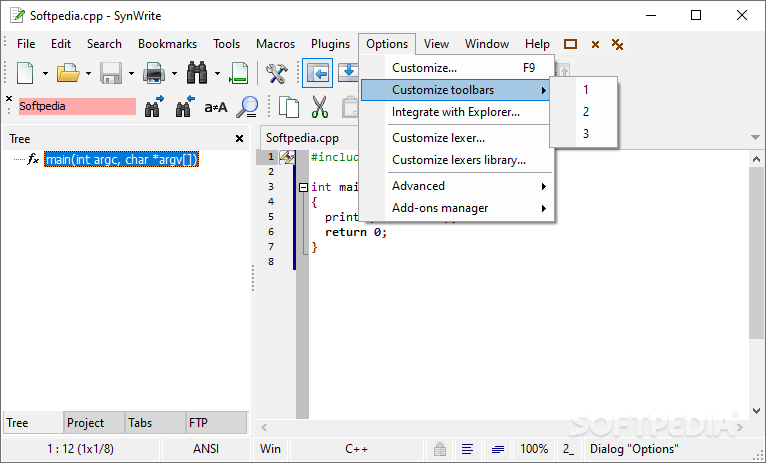
Task: Close the quick search bar with small x
Action: coord(9,99)
